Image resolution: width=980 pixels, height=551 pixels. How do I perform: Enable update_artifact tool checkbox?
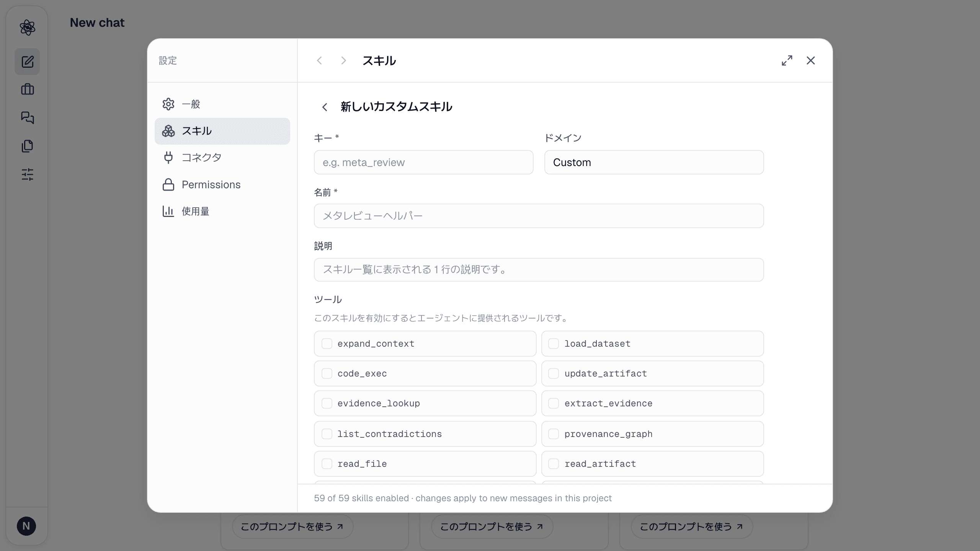[554, 373]
